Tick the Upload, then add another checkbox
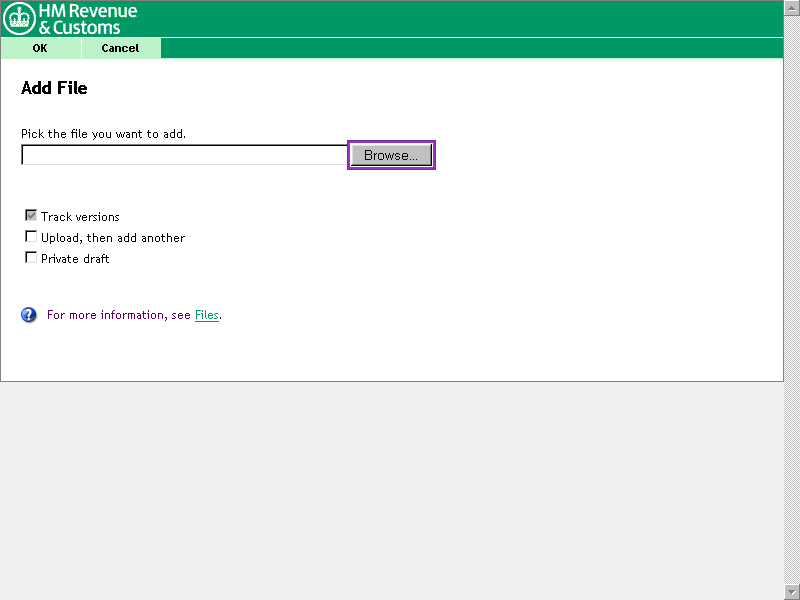 (31, 237)
